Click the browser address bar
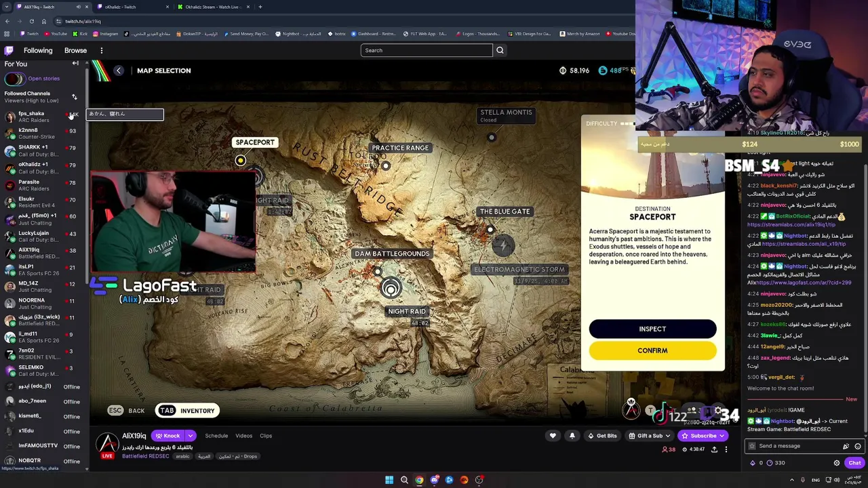Image resolution: width=868 pixels, height=488 pixels. pos(339,21)
